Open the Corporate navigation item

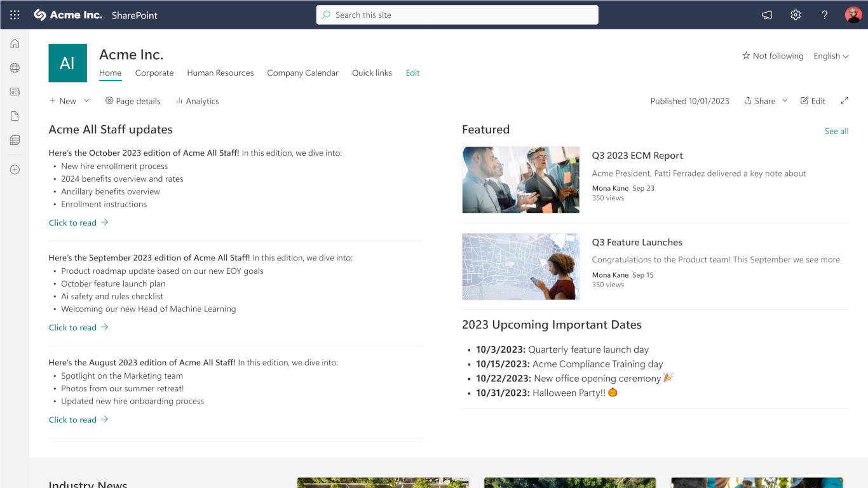pos(154,73)
